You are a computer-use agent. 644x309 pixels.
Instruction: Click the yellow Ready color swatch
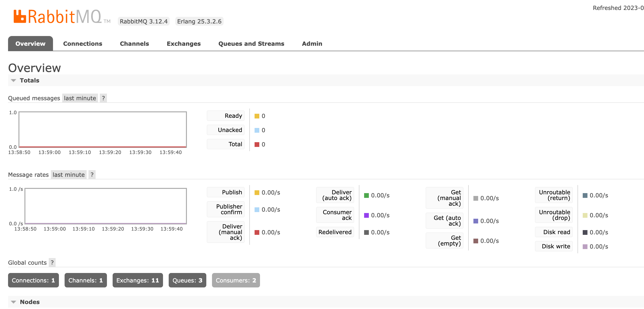[257, 116]
